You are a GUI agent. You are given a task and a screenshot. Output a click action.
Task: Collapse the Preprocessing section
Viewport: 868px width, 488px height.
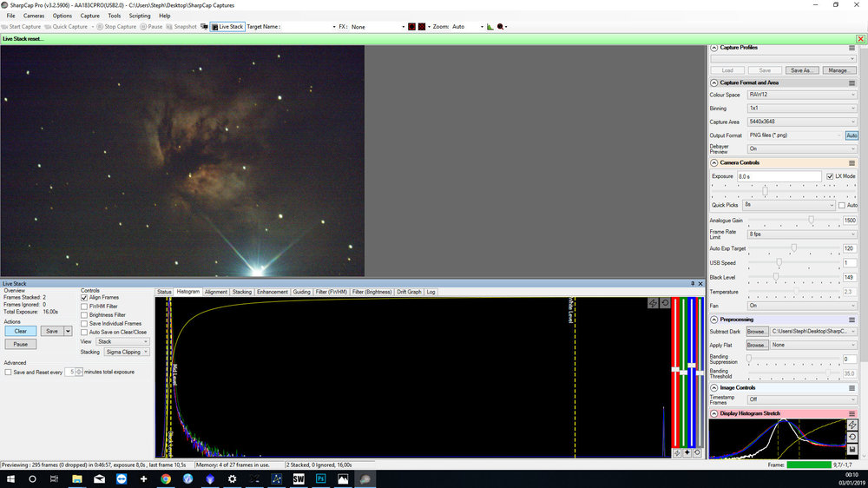pyautogui.click(x=714, y=320)
